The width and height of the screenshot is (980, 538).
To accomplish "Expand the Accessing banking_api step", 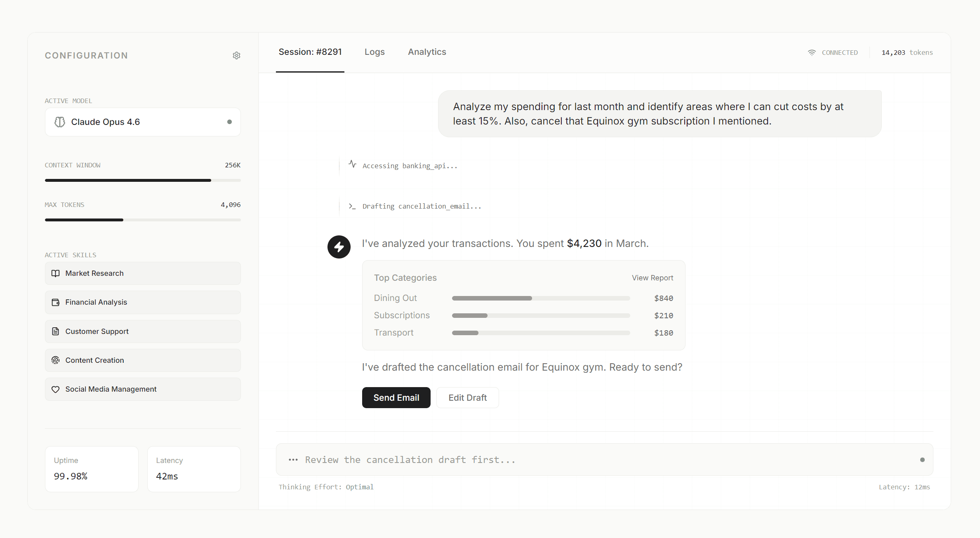I will point(410,166).
